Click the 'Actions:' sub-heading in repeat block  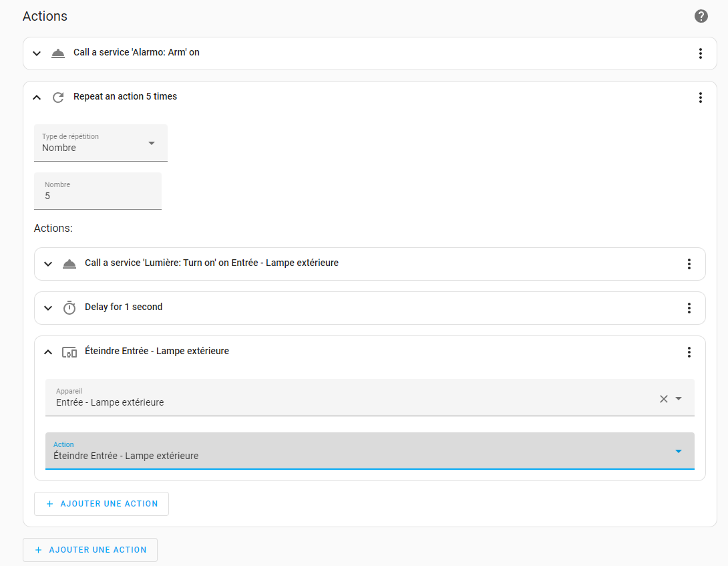pyautogui.click(x=53, y=228)
